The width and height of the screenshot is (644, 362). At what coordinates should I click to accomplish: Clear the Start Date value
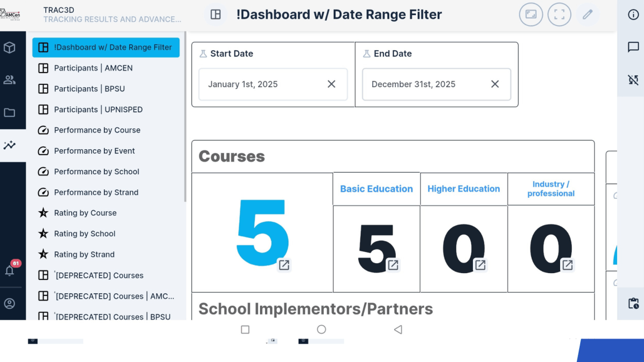tap(332, 84)
